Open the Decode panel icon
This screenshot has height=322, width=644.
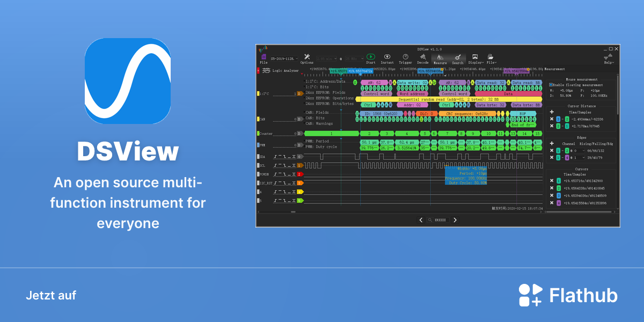coord(423,56)
